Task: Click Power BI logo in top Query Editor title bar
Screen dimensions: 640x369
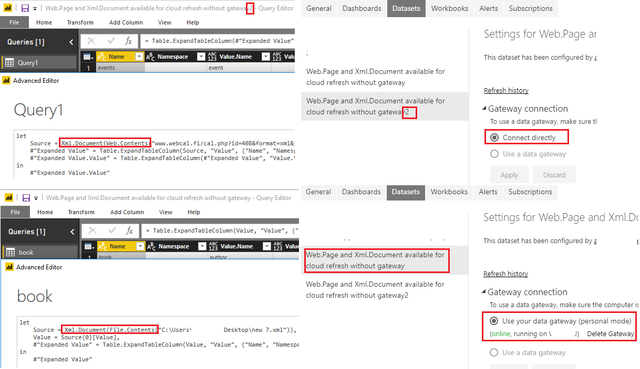Action: pos(8,8)
